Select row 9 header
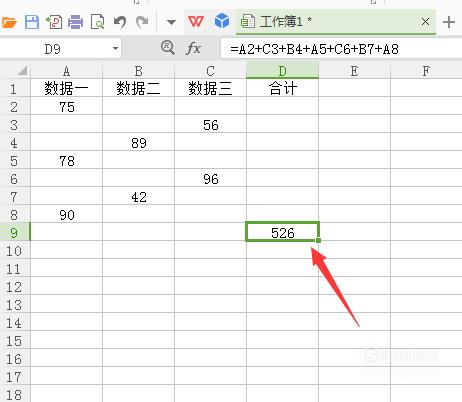This screenshot has width=462, height=402. click(x=15, y=232)
